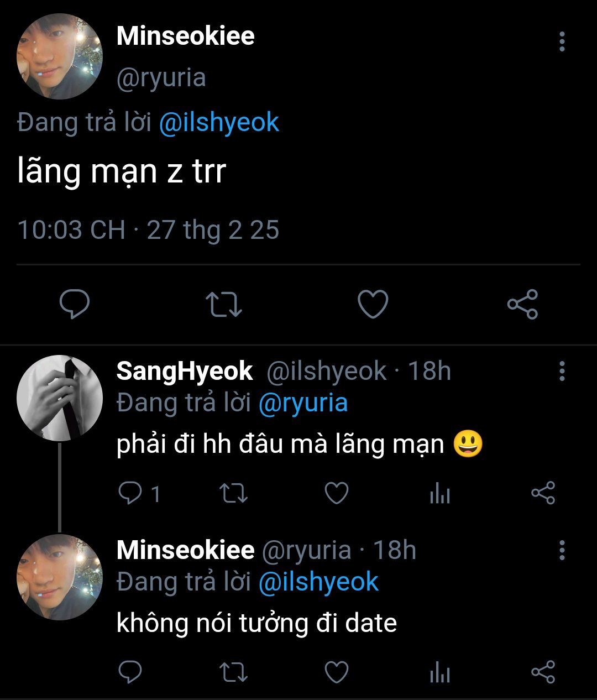
Task: Open more options for the main tweet
Action: 562,42
